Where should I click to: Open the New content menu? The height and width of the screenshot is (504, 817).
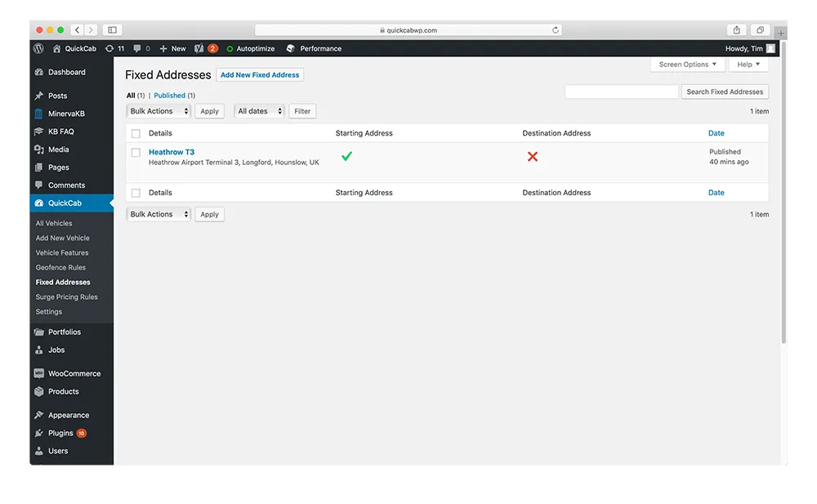click(172, 48)
